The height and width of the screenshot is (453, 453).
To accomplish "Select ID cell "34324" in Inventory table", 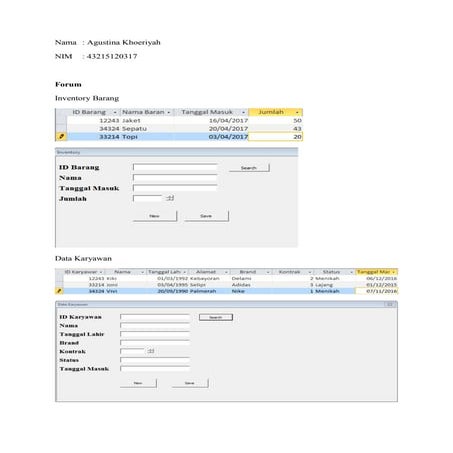I will tap(94, 128).
